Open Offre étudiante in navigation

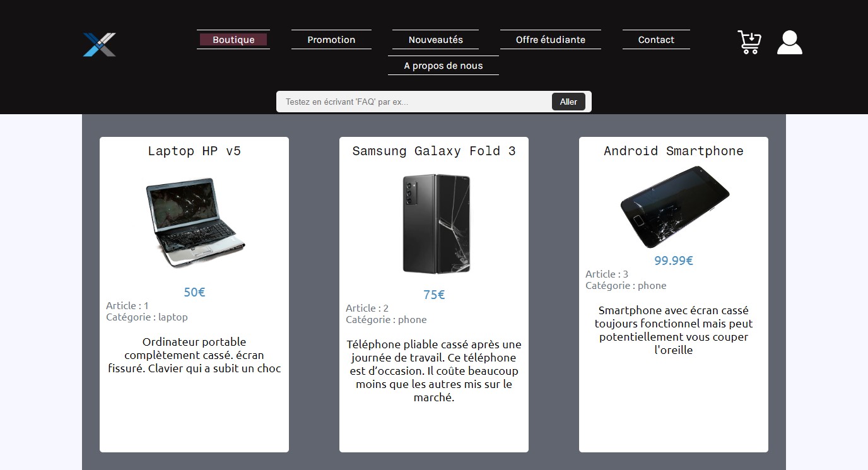(551, 40)
